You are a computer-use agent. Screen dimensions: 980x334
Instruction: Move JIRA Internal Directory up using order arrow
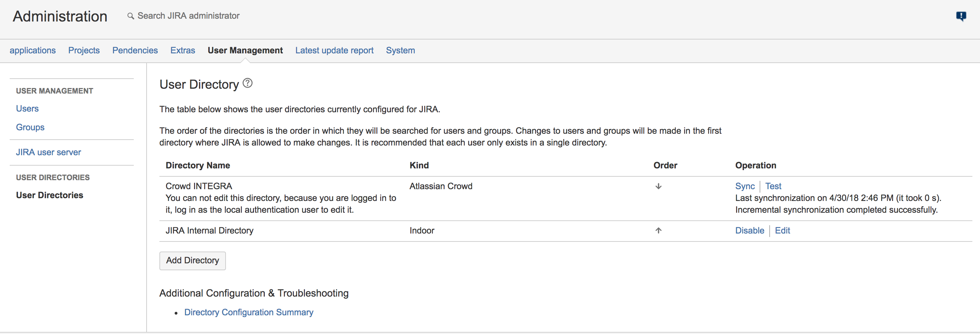658,230
